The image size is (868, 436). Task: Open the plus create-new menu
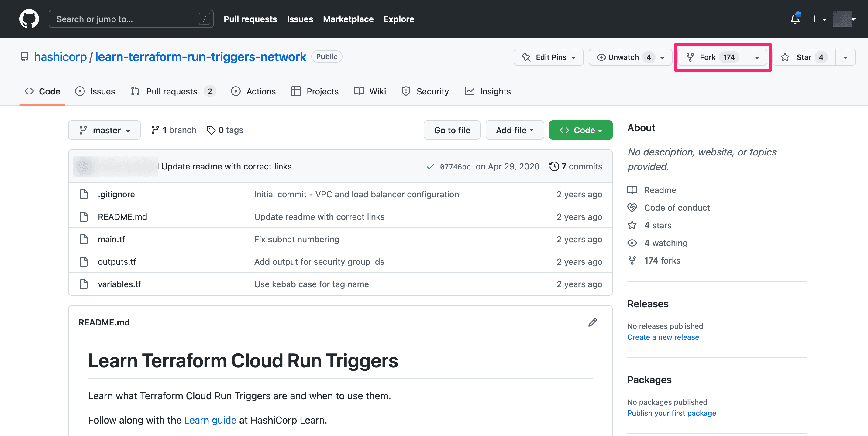[x=818, y=19]
